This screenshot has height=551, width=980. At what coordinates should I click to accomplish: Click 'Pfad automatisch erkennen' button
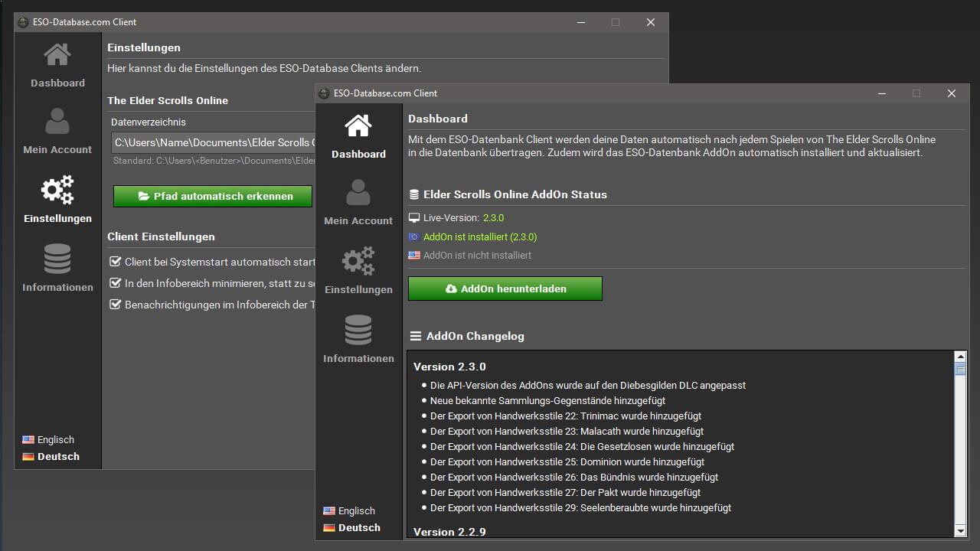click(213, 196)
